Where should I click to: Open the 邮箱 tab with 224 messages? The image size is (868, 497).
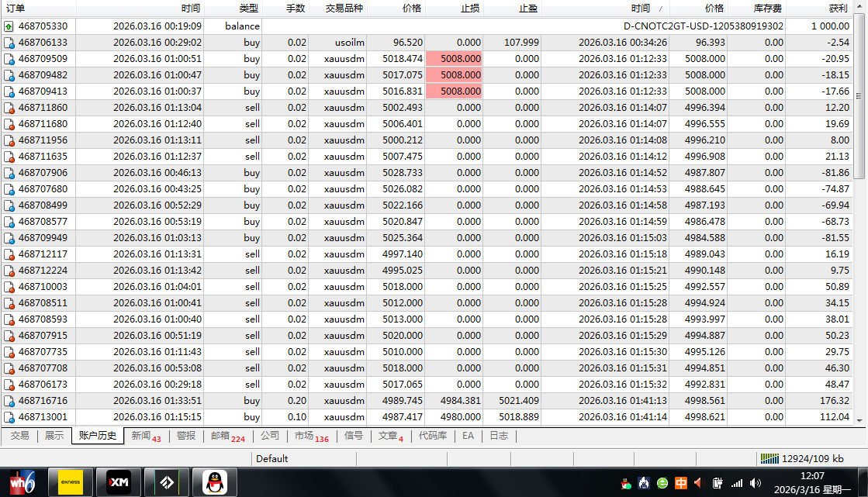(227, 436)
